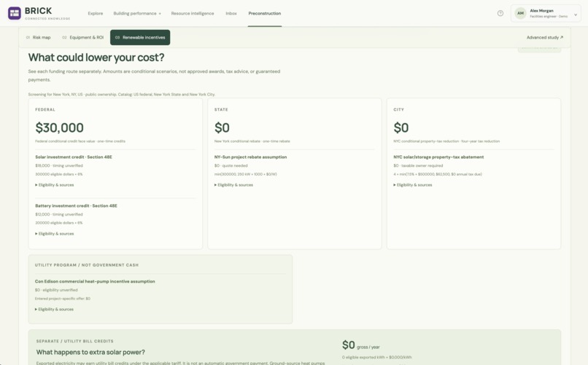Open the Advanced study link
The image size is (588, 365).
coord(544,37)
